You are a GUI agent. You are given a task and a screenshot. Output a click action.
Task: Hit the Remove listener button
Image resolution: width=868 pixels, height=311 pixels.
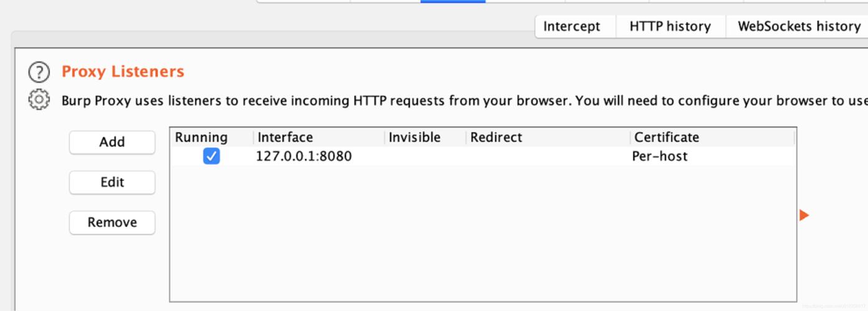112,222
